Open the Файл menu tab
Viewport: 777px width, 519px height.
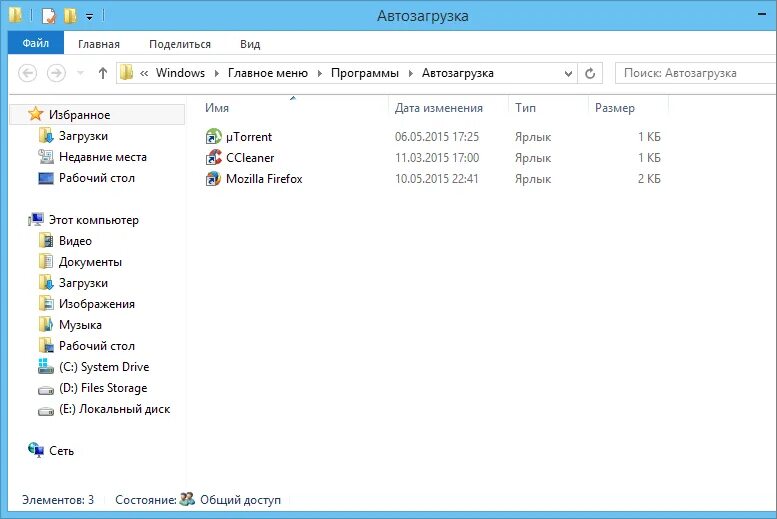(36, 44)
